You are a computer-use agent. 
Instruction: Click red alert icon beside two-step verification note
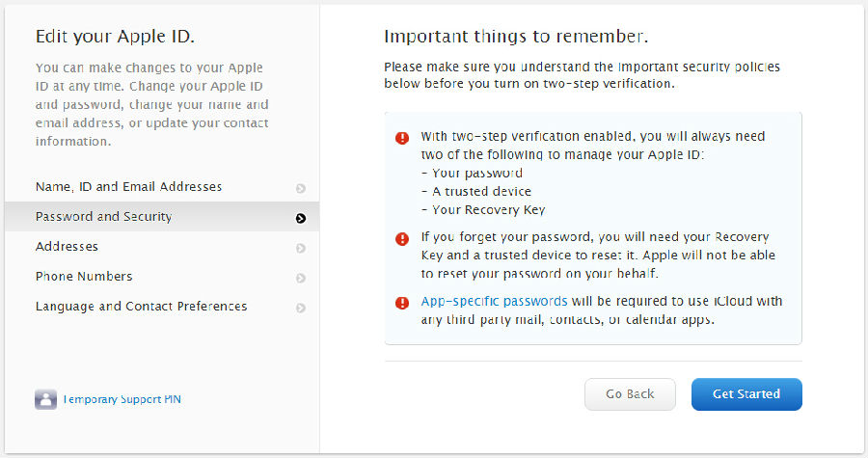point(402,138)
